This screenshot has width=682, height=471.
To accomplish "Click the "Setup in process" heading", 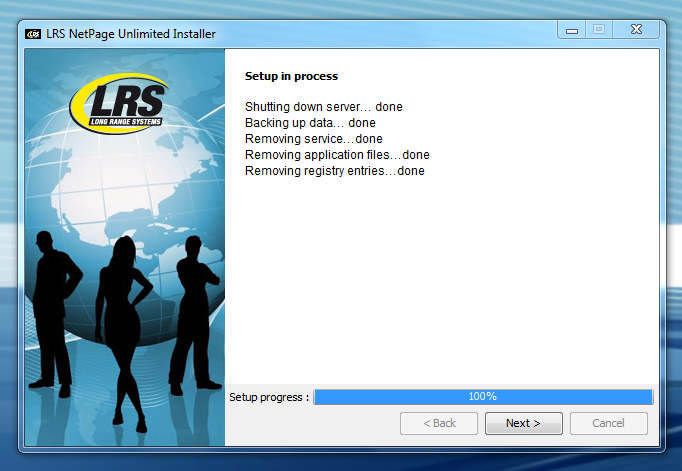I will (x=291, y=76).
